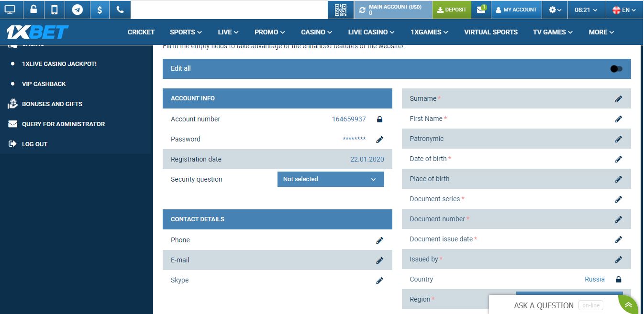Open VIP CASHBACK sidebar link
644x314 pixels.
pyautogui.click(x=44, y=84)
